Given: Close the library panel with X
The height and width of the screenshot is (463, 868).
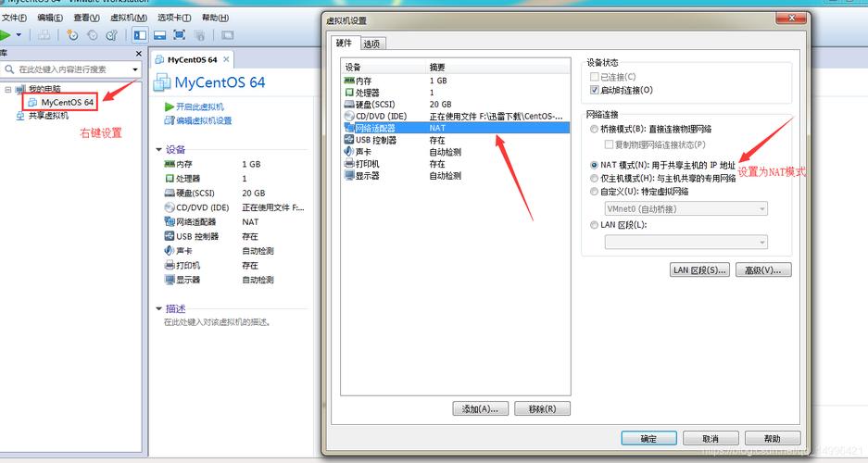Looking at the screenshot, I should click(x=138, y=53).
